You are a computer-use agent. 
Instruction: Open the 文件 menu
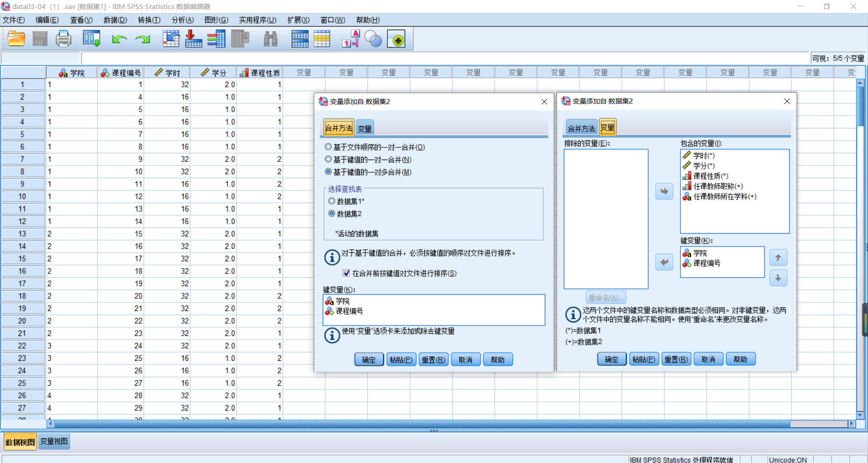[x=14, y=20]
